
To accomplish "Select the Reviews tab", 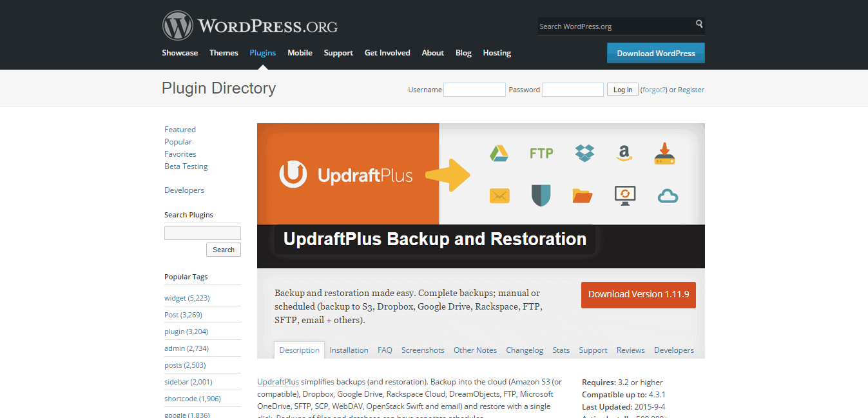I will 630,350.
